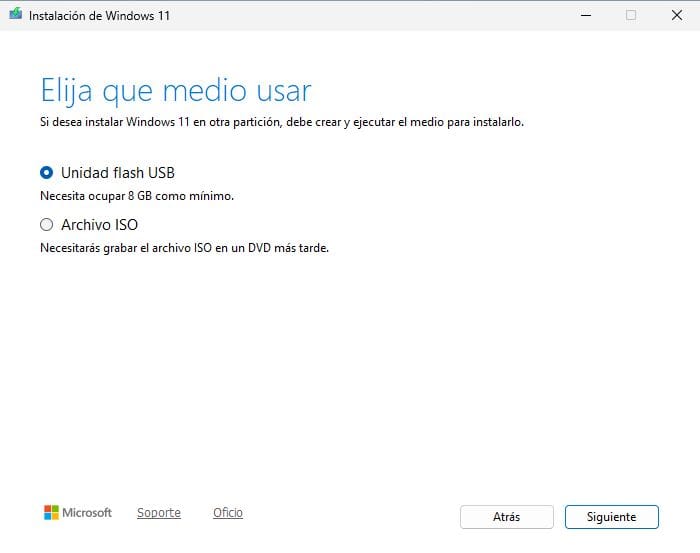Click the "Elija que medio usar" heading
700x553 pixels.
175,91
